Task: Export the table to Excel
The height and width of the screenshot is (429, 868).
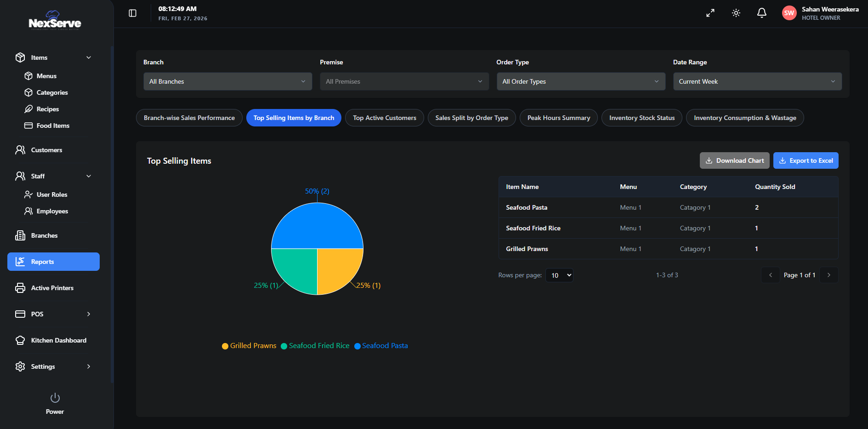Action: tap(806, 160)
